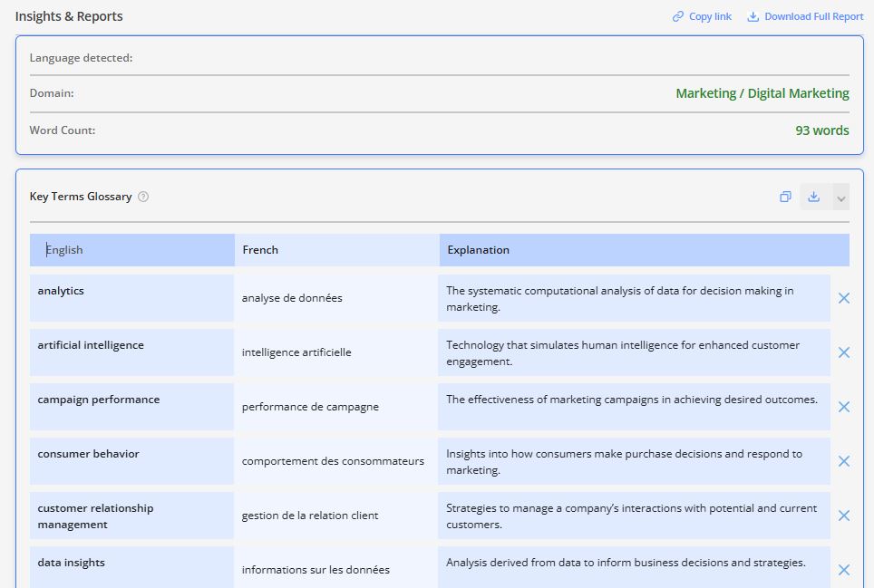The height and width of the screenshot is (588, 874).
Task: Click the glossary download icon
Action: [814, 197]
